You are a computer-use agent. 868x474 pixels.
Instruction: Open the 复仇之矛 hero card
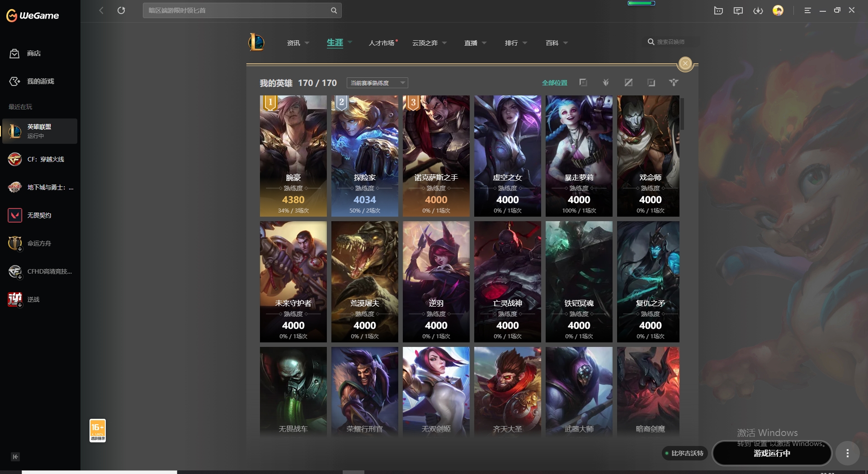[648, 282]
